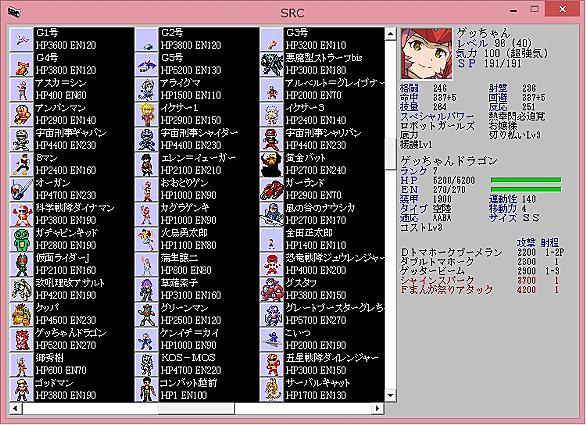Select the 郷秀樹 list entry
This screenshot has width=586, height=425.
[72, 365]
